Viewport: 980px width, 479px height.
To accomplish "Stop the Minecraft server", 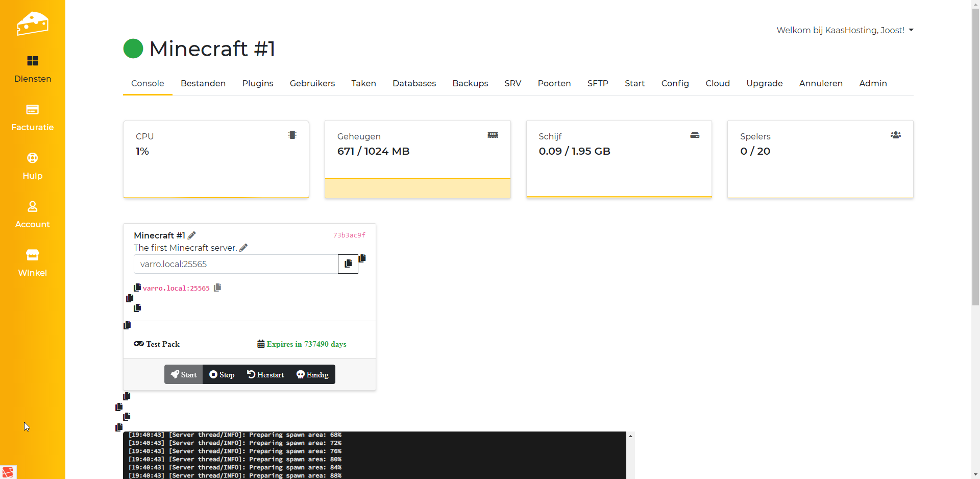I will pyautogui.click(x=222, y=374).
